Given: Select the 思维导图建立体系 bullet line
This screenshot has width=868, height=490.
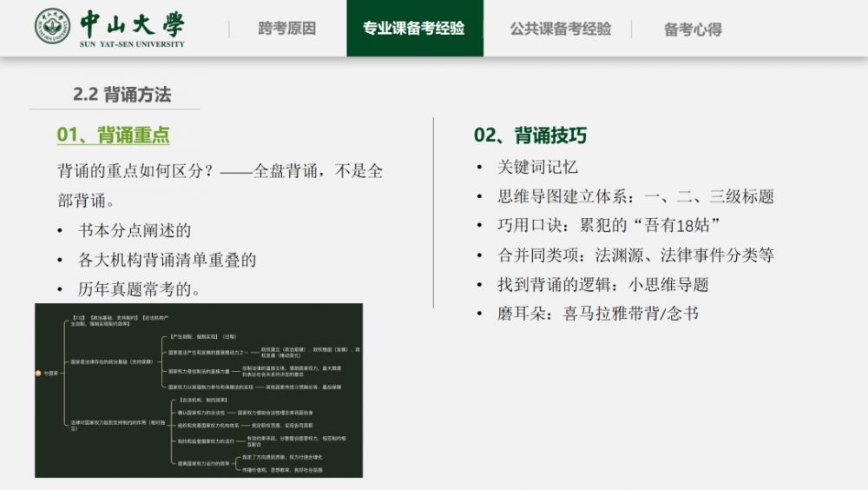Looking at the screenshot, I should tap(634, 196).
